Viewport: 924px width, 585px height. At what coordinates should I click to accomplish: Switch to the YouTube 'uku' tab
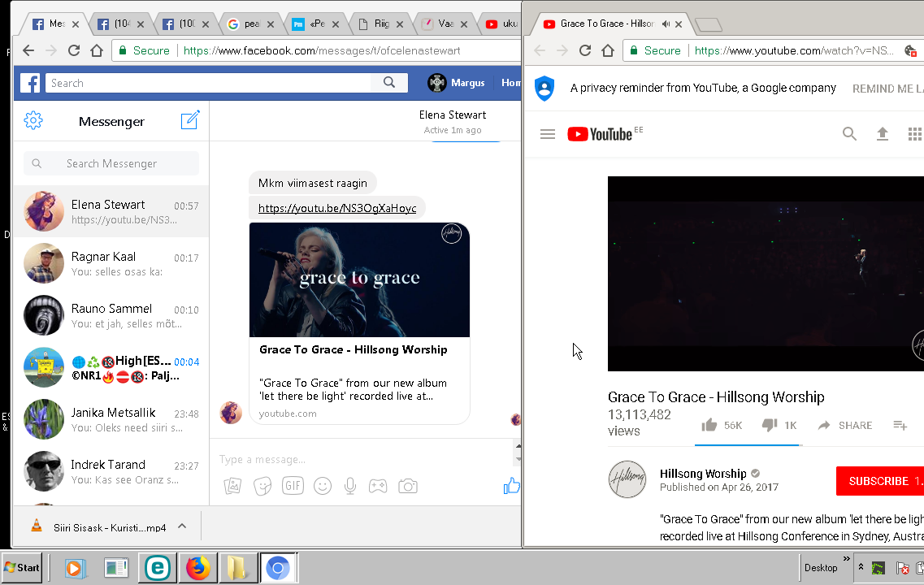tap(501, 24)
